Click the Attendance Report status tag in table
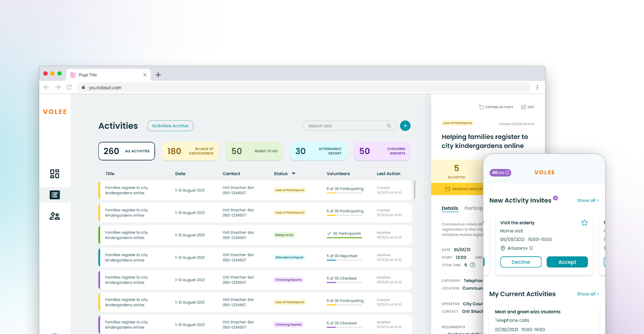 (289, 258)
